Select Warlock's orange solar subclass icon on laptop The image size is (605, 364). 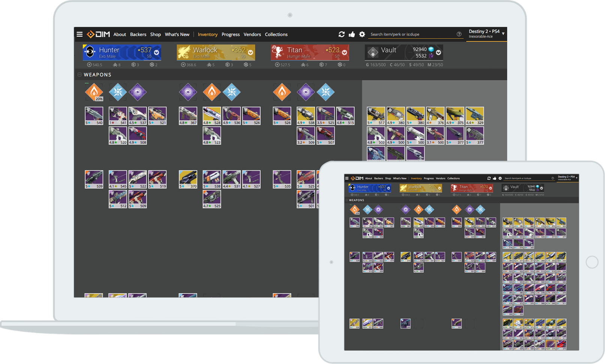click(212, 92)
